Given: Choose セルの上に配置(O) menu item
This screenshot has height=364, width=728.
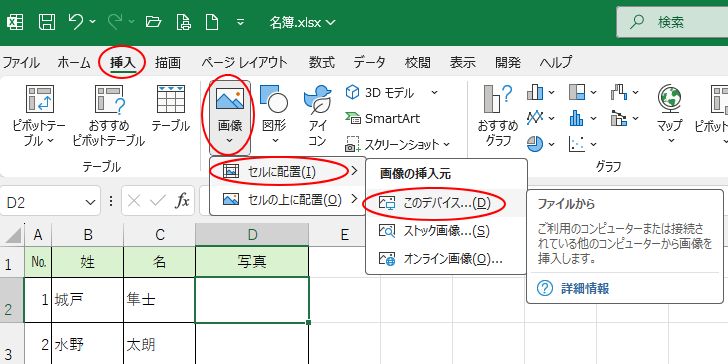Looking at the screenshot, I should click(287, 200).
